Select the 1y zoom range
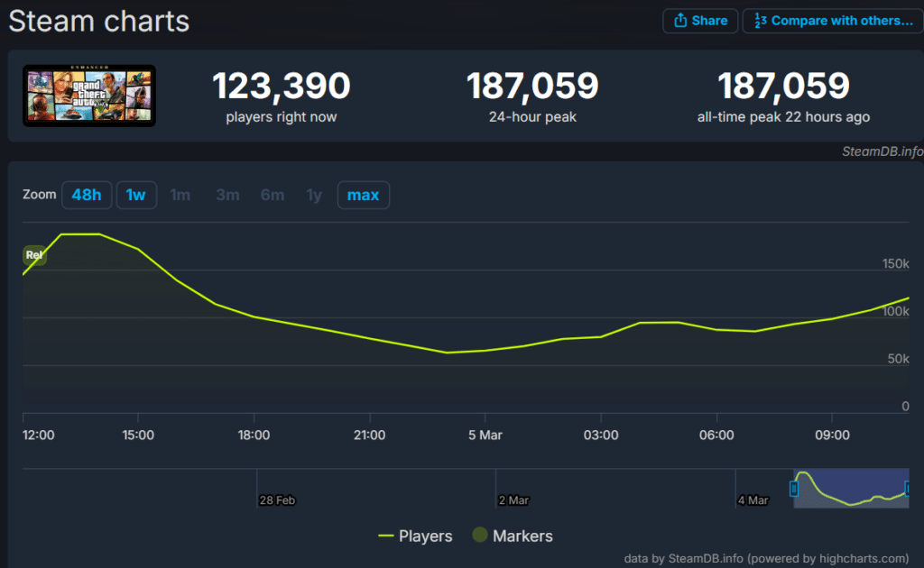This screenshot has height=568, width=924. coord(314,195)
